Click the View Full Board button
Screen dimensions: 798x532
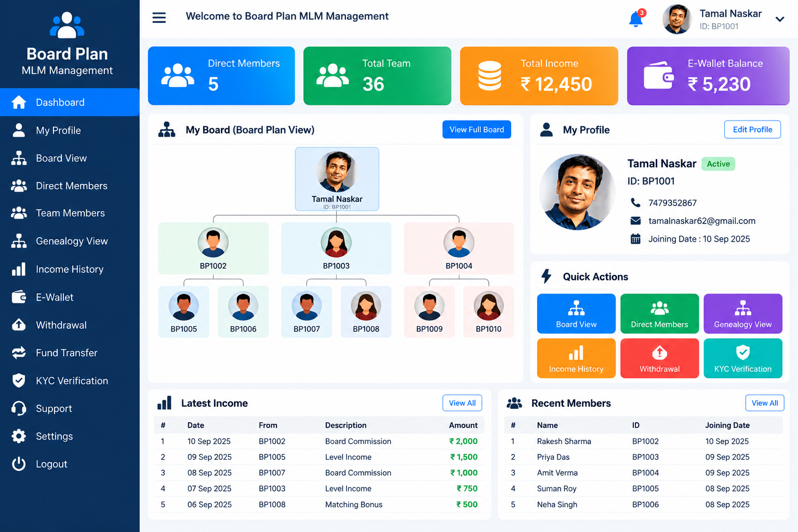[x=476, y=129]
